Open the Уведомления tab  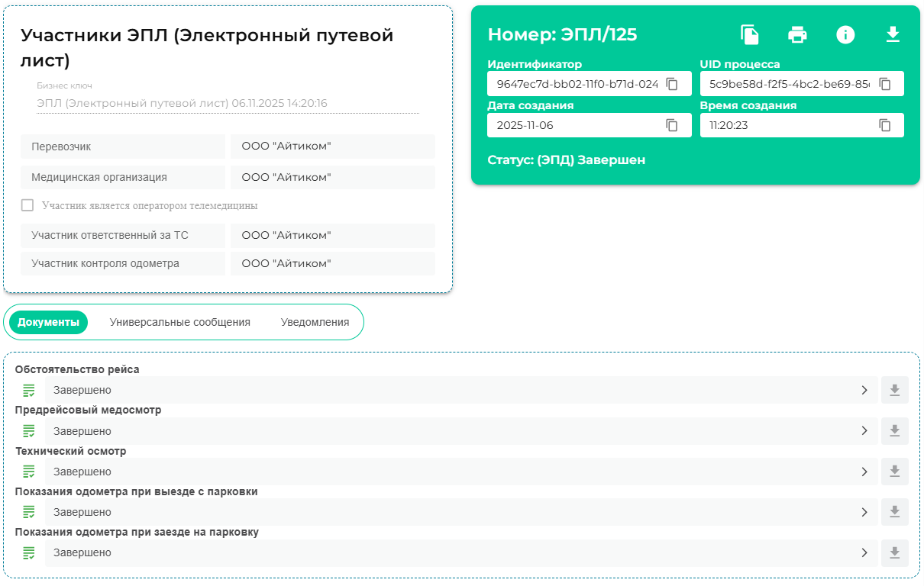pos(315,322)
